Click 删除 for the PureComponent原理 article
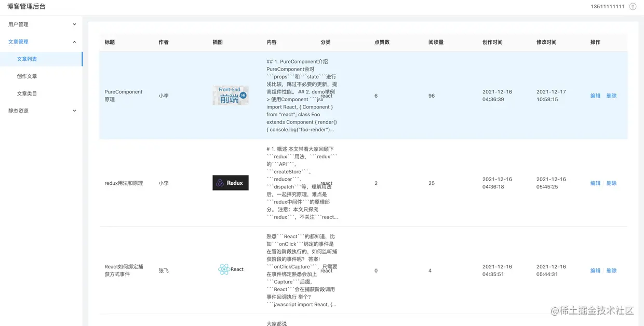The image size is (644, 326). [x=611, y=96]
